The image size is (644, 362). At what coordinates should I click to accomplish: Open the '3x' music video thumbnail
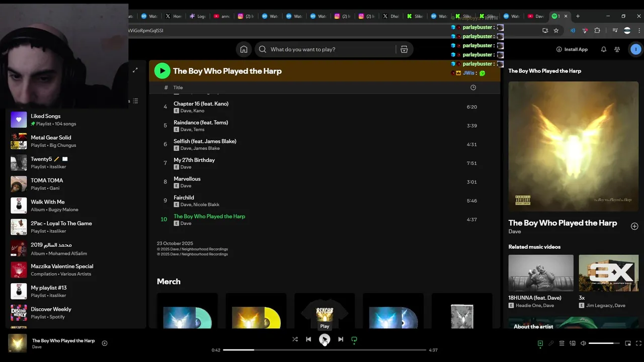tap(609, 273)
